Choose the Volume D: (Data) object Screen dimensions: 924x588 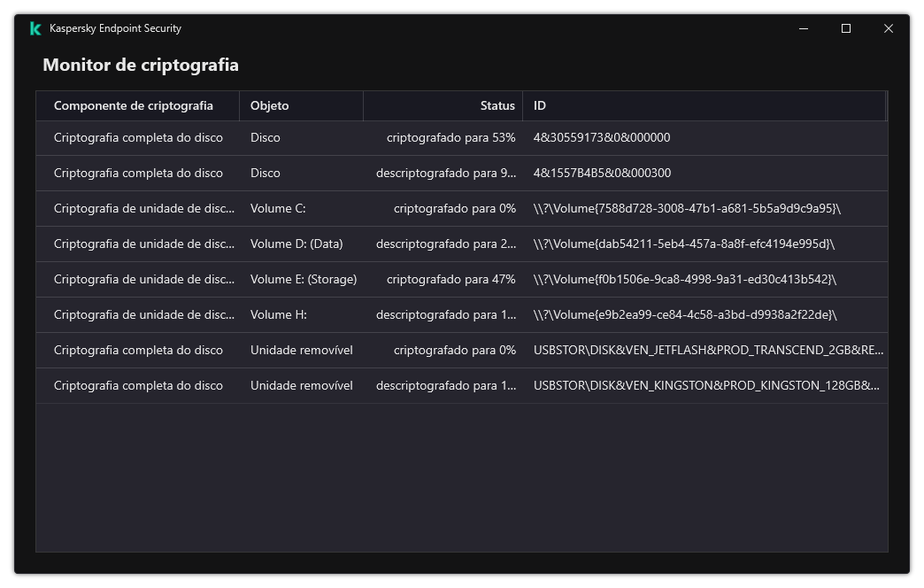tap(296, 244)
